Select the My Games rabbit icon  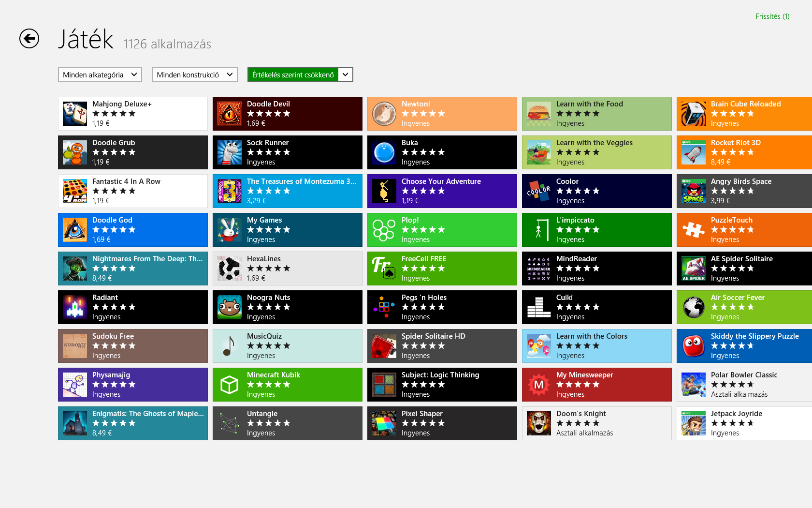230,230
